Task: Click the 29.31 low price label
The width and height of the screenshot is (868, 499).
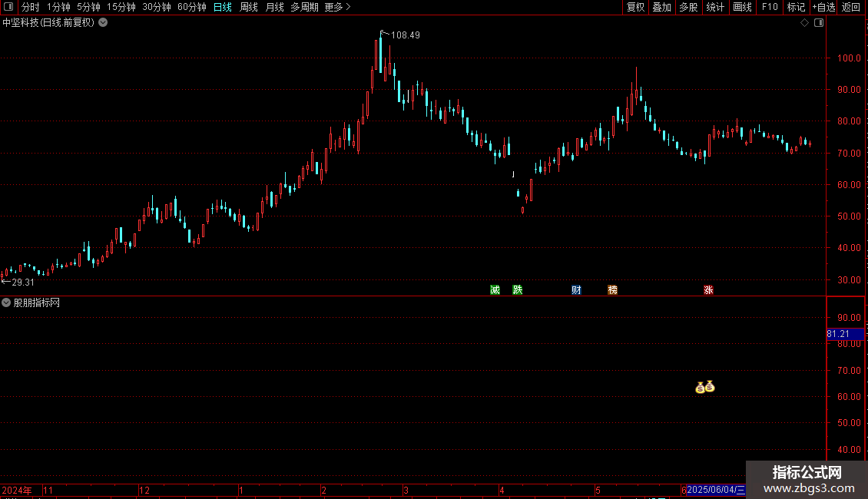Action: coord(23,283)
